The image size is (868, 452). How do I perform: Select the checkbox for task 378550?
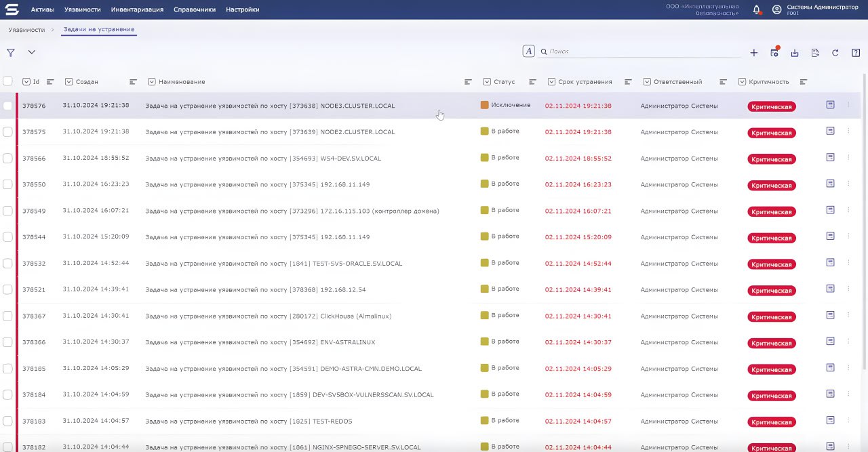pyautogui.click(x=7, y=184)
